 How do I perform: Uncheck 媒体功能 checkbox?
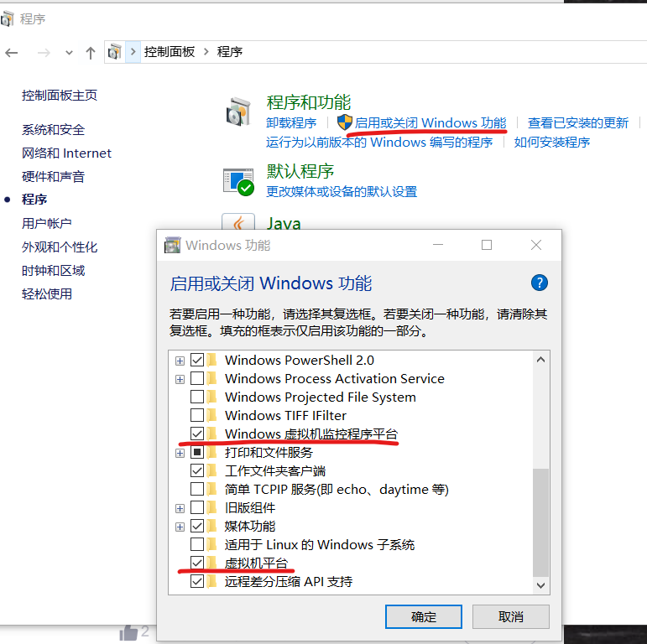197,526
